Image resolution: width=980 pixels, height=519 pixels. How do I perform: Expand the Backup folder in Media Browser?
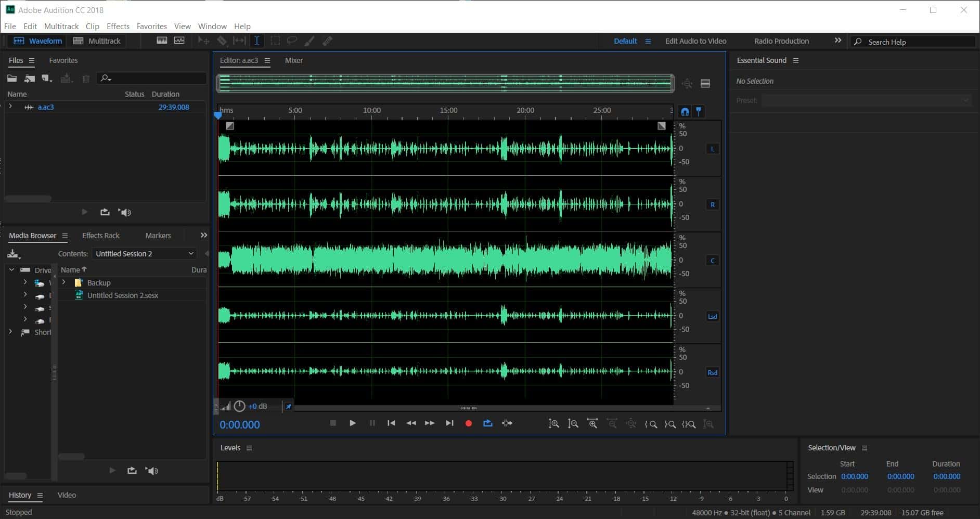64,282
